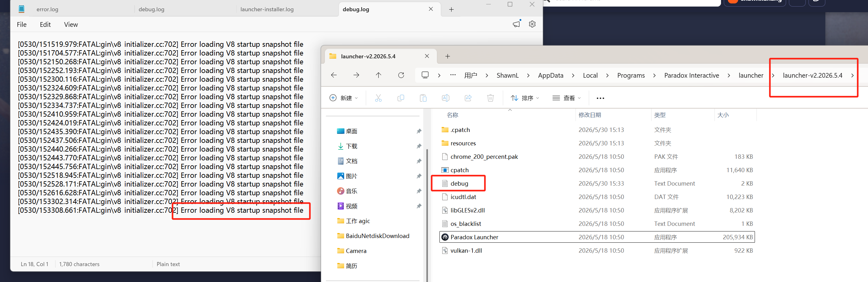The image size is (868, 282).
Task: Add a new File Explorer tab
Action: point(448,56)
